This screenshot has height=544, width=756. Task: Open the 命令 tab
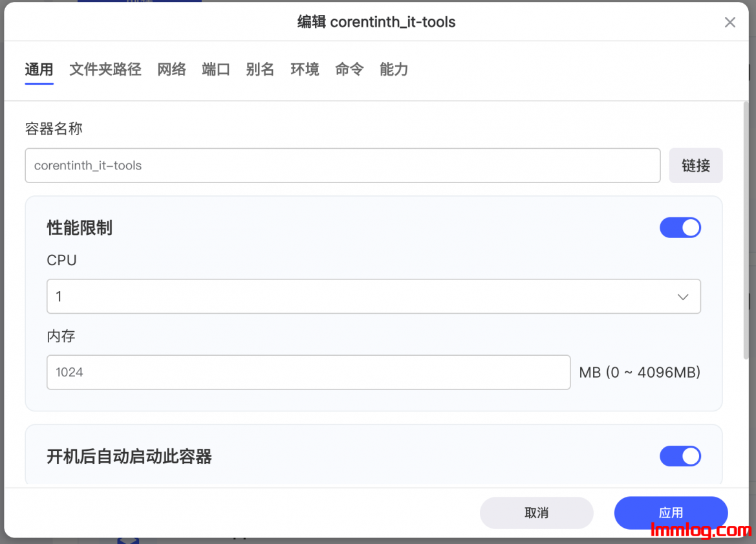pyautogui.click(x=349, y=70)
